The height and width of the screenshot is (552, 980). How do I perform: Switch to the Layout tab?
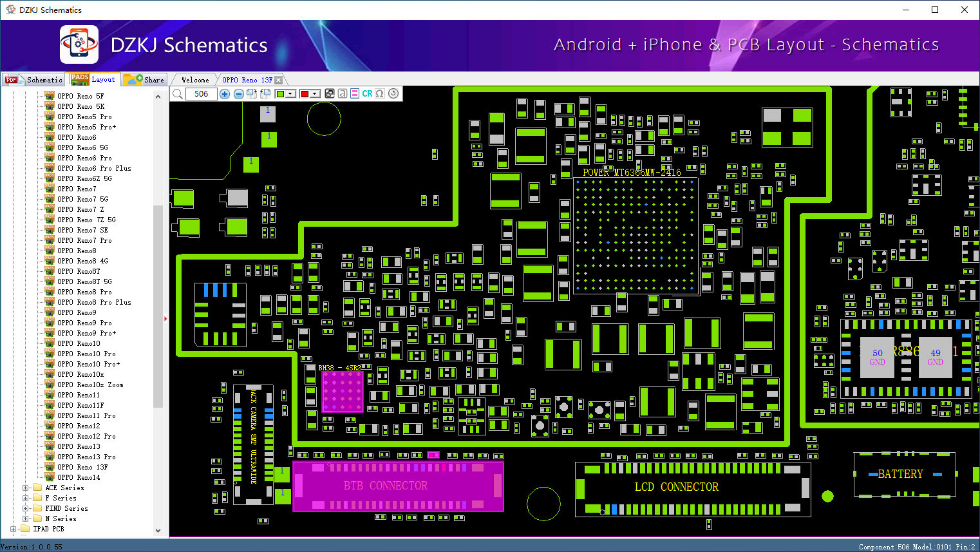click(93, 79)
